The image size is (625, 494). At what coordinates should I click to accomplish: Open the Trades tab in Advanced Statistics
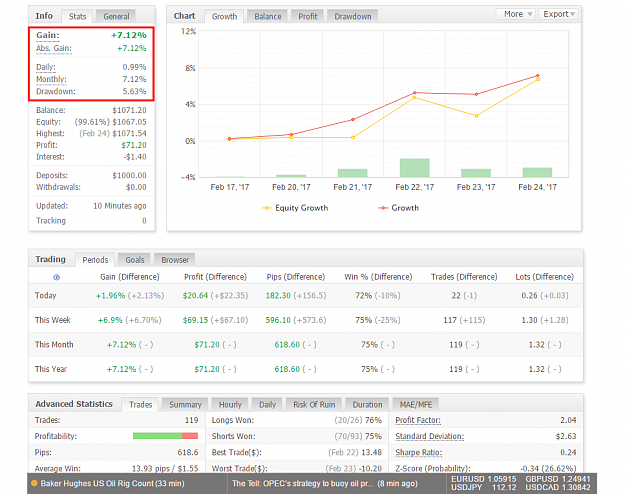pyautogui.click(x=141, y=405)
